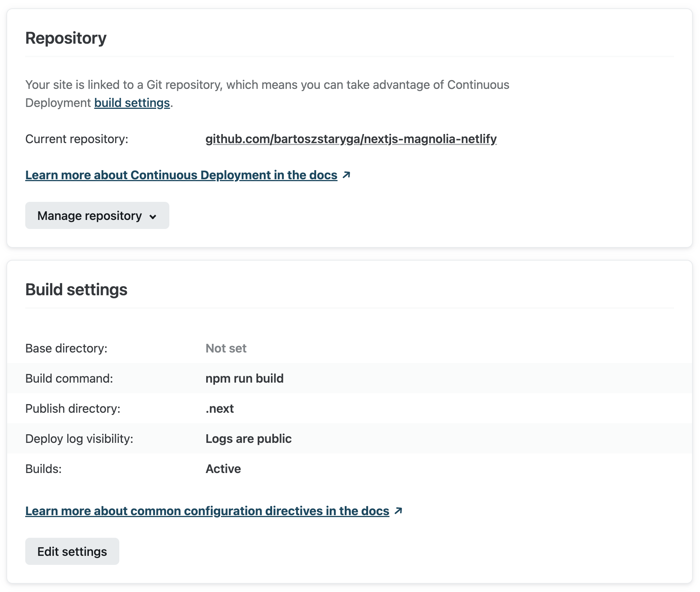
Task: Click the 'Current repository:' label
Action: coord(77,139)
